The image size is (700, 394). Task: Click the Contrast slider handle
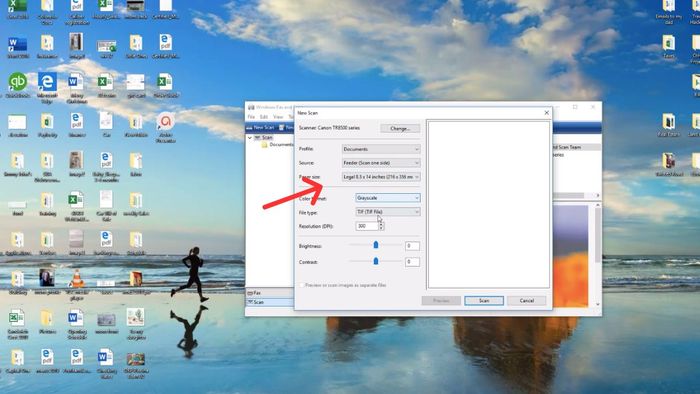pos(376,261)
